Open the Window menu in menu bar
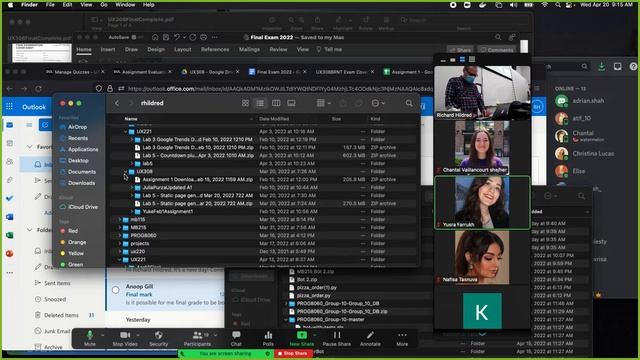The image size is (640, 360). [x=125, y=5]
